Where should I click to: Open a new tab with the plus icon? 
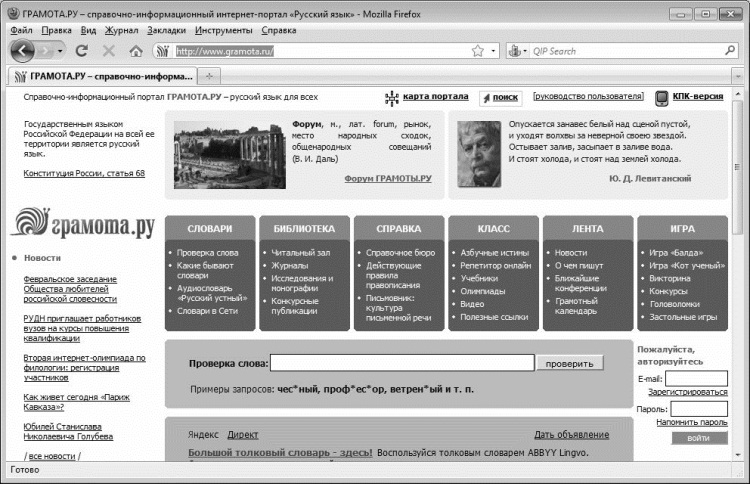pyautogui.click(x=209, y=76)
